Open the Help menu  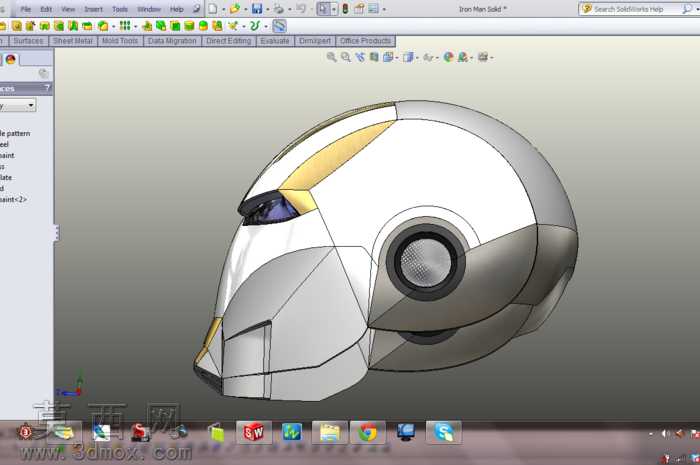click(176, 9)
